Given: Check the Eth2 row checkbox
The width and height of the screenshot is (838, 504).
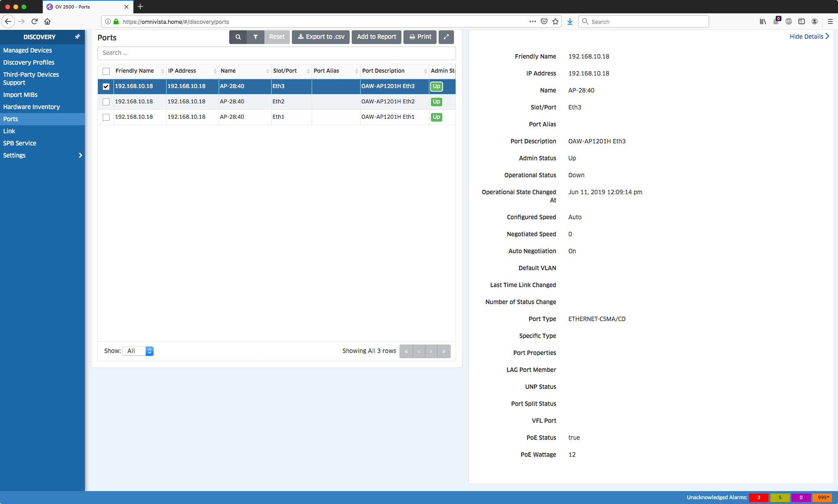Looking at the screenshot, I should [x=106, y=102].
